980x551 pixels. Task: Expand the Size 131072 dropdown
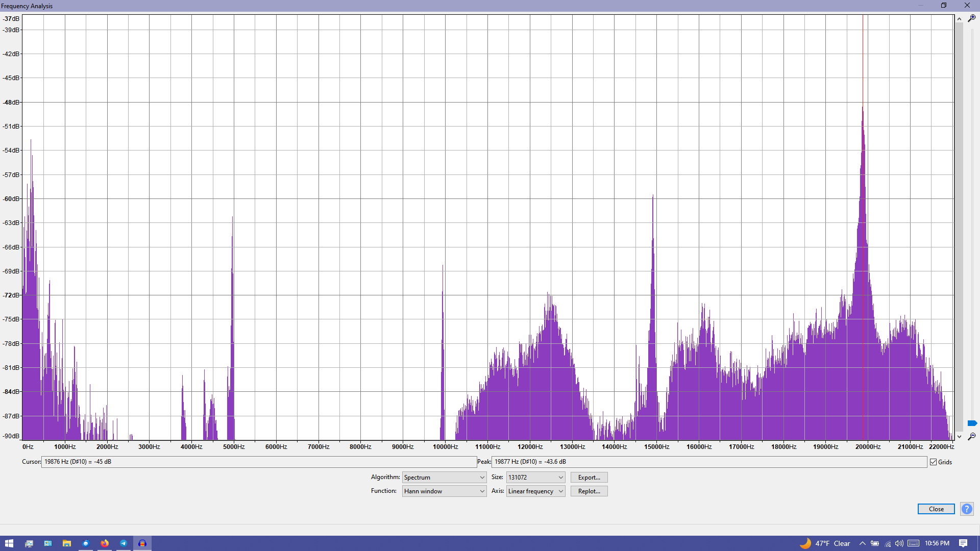click(x=535, y=478)
